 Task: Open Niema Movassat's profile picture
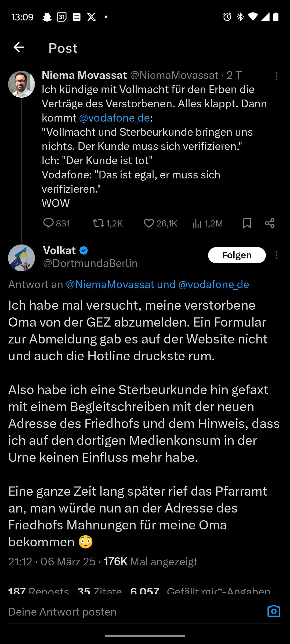pos(21,84)
